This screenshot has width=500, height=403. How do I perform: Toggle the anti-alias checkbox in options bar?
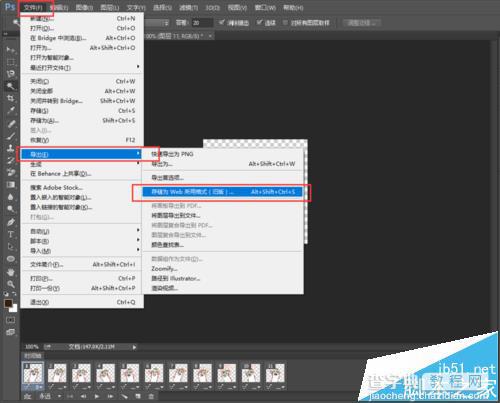(x=221, y=22)
